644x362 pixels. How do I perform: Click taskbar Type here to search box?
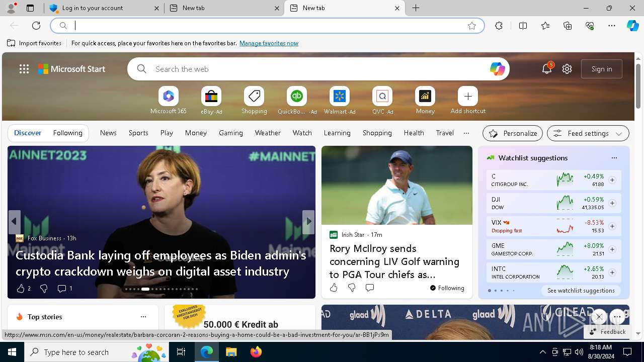tap(97, 352)
